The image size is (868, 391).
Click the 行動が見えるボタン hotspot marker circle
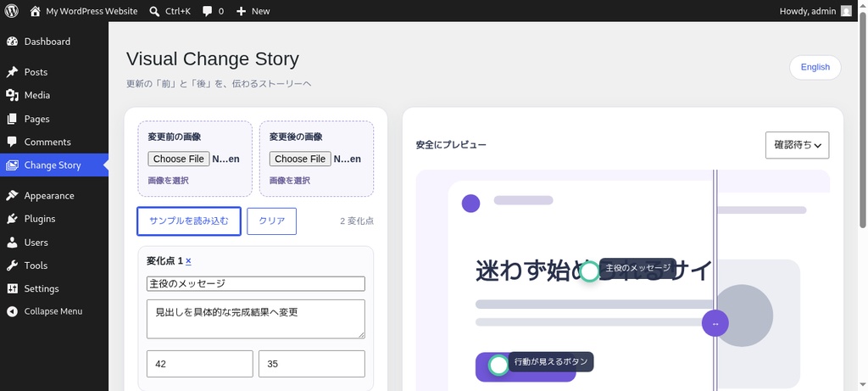[x=498, y=365]
